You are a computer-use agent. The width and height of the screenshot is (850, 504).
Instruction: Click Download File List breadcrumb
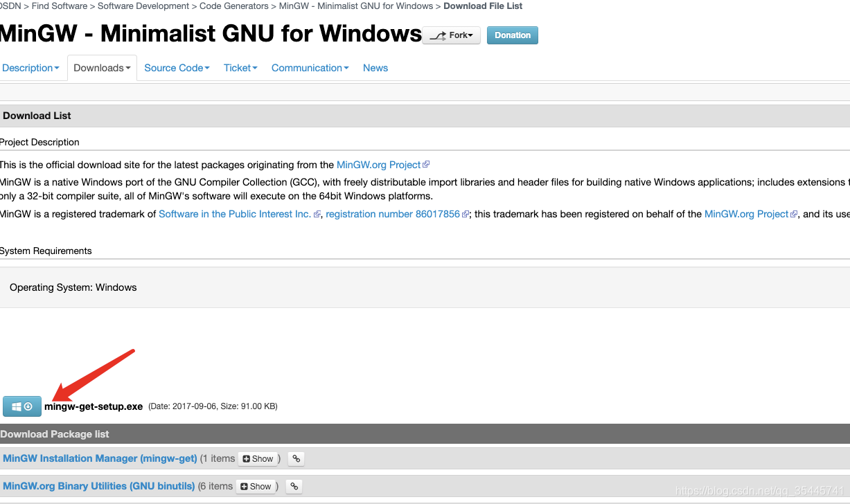[483, 6]
